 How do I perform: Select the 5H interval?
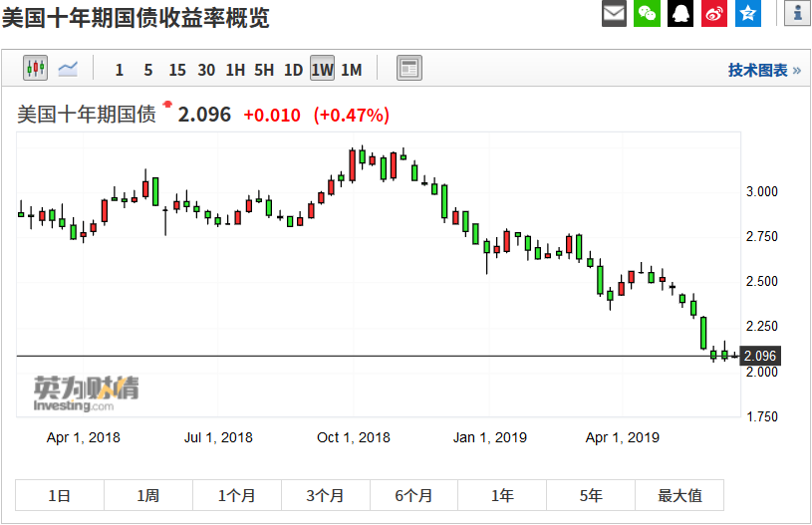(264, 70)
